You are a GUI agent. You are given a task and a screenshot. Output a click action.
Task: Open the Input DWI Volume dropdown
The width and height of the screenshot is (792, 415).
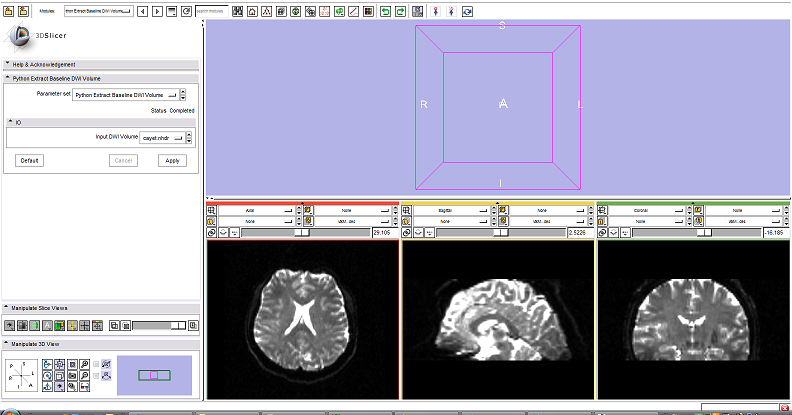coord(167,137)
